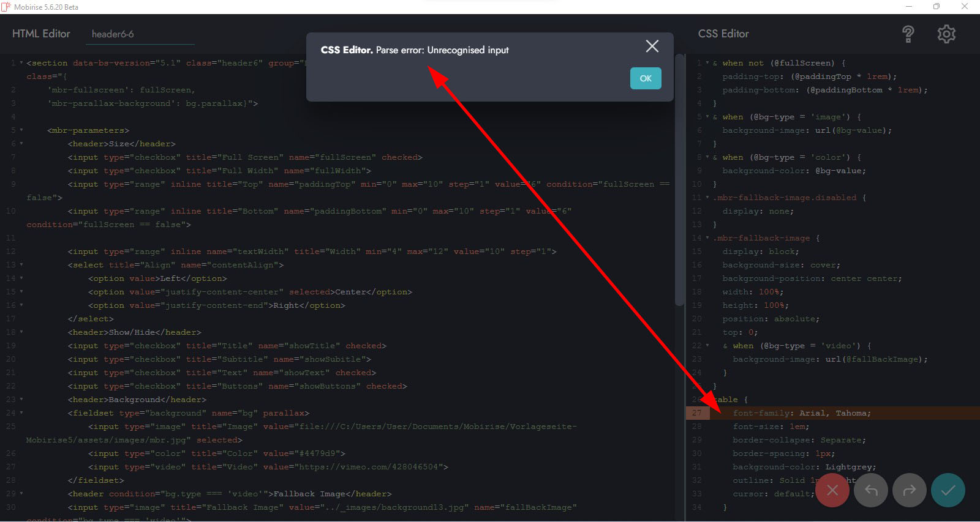
Task: Select the header6-6 tab
Action: [113, 34]
